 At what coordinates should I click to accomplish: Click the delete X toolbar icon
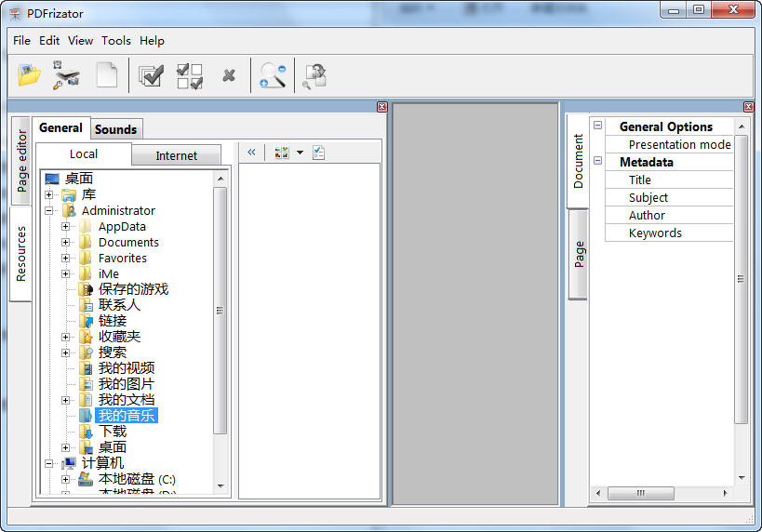click(228, 75)
